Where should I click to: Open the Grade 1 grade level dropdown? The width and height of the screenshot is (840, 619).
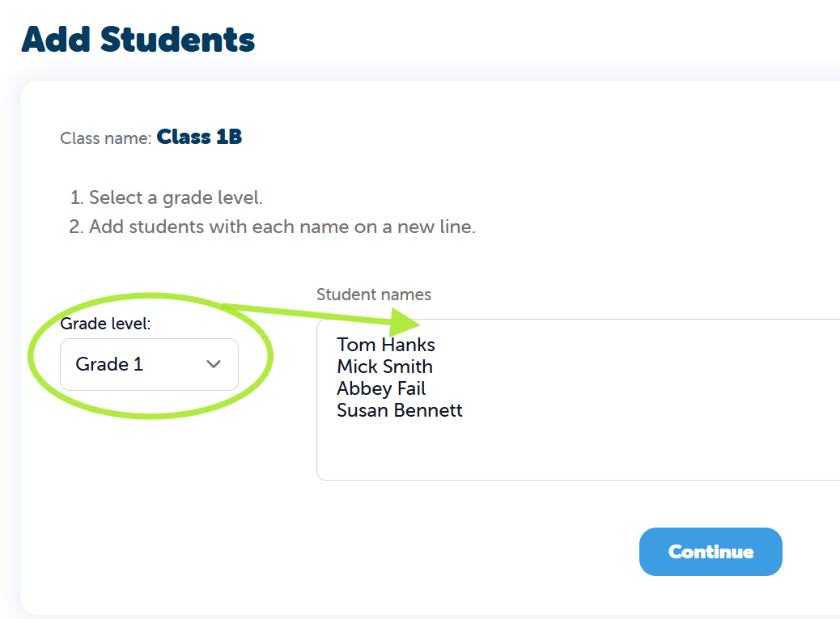point(149,364)
